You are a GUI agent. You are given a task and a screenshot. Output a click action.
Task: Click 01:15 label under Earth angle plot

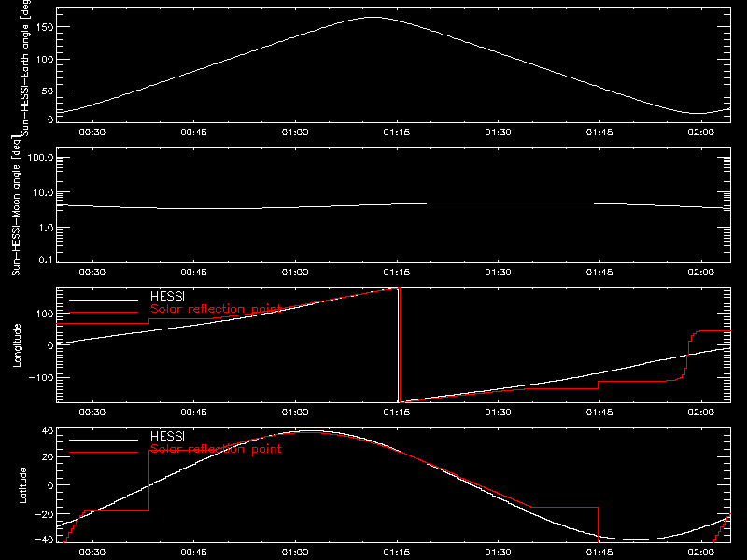pyautogui.click(x=396, y=133)
